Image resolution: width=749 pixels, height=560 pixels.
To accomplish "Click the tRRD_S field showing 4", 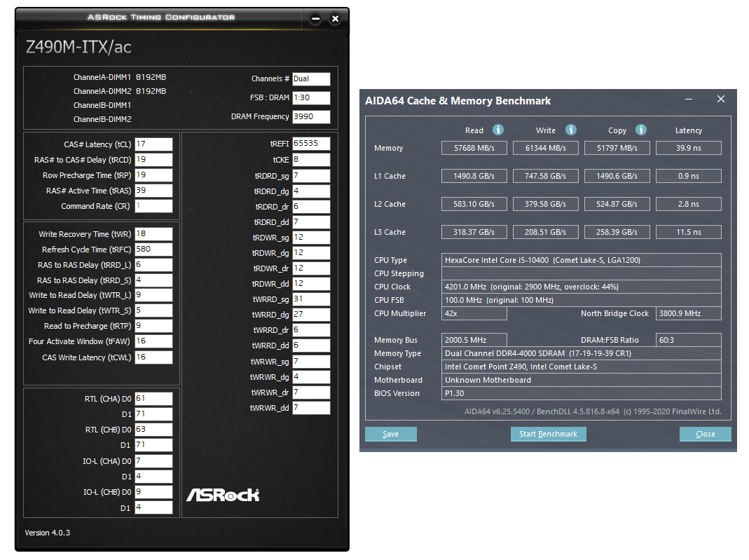I will (x=153, y=280).
